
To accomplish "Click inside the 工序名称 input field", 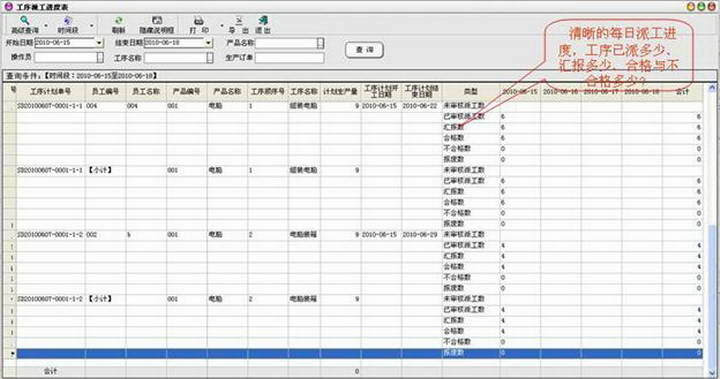I will coord(176,58).
